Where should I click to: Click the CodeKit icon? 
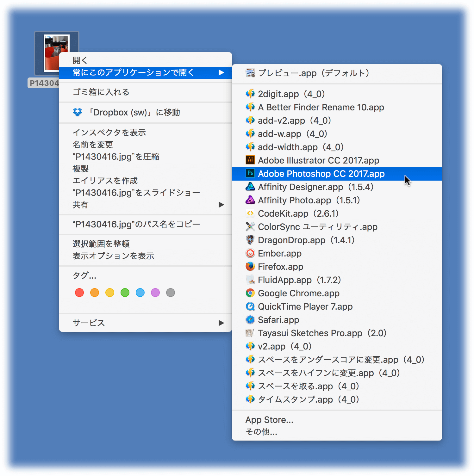[x=250, y=213]
